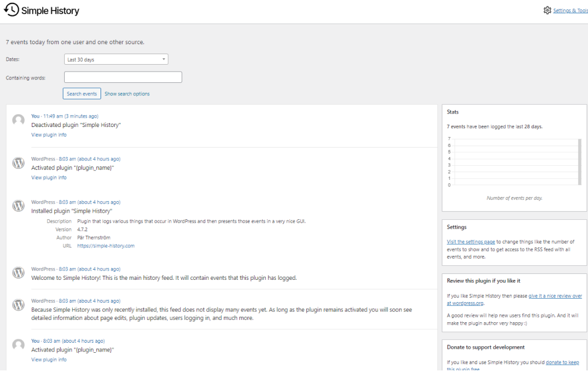Open the https://simple-history.com URL link
The height and width of the screenshot is (371, 588).
[x=106, y=246]
